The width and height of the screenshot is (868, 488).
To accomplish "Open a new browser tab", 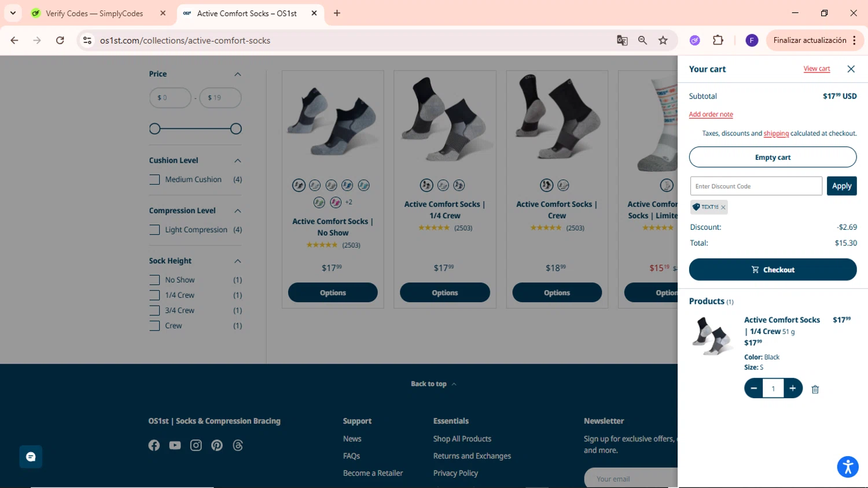I will click(337, 13).
